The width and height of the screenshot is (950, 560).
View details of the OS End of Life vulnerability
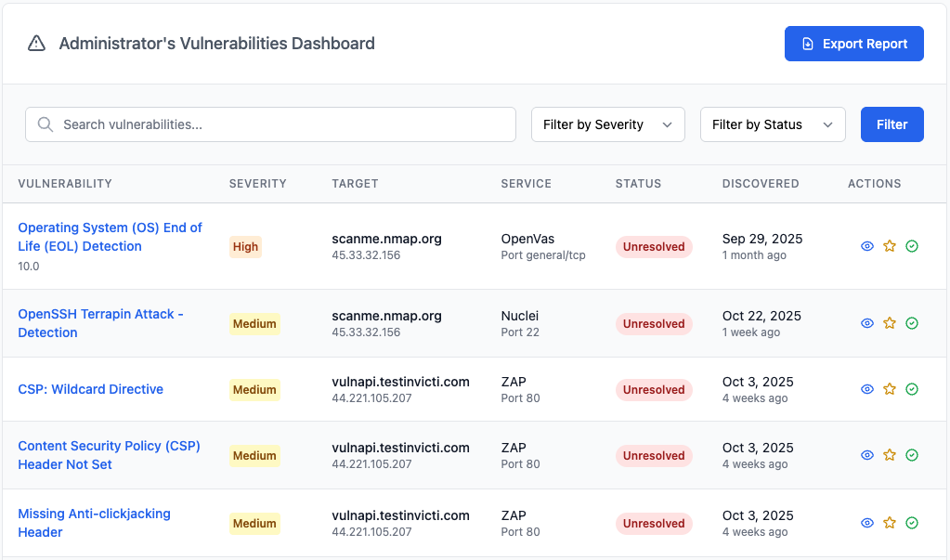click(866, 246)
